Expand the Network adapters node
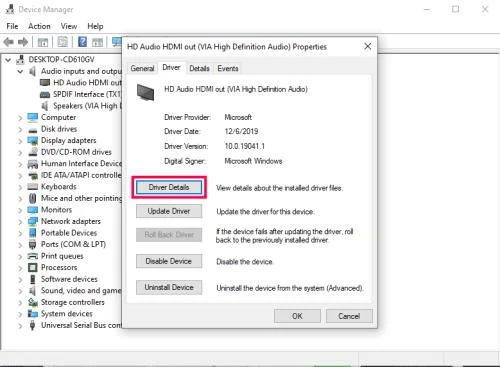500x367 pixels. point(20,222)
